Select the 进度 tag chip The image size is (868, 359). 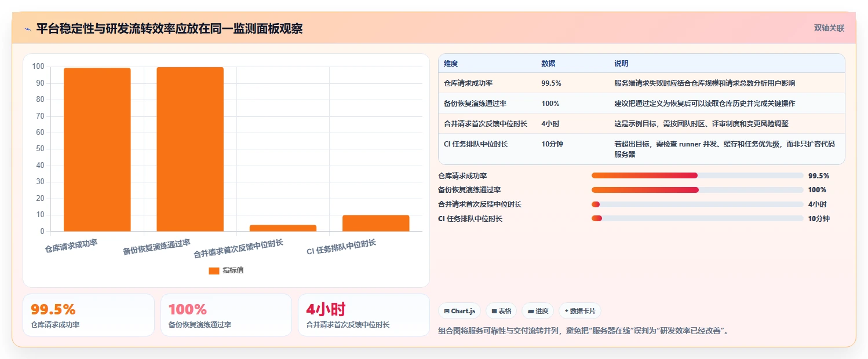pyautogui.click(x=538, y=311)
